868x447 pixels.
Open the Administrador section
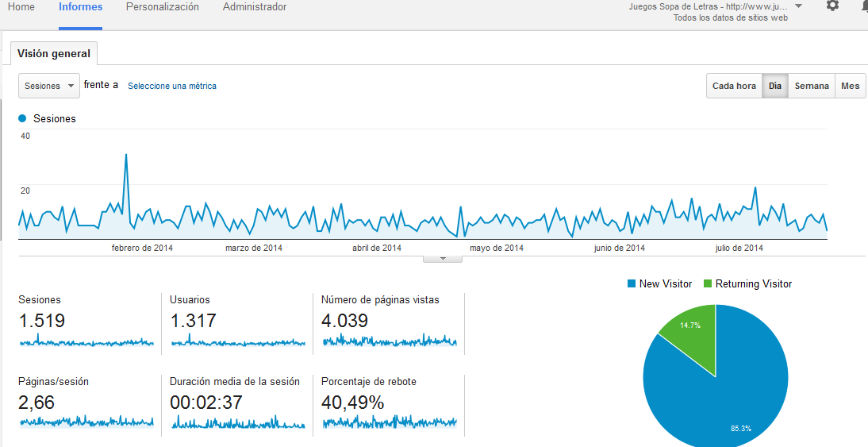click(x=255, y=7)
